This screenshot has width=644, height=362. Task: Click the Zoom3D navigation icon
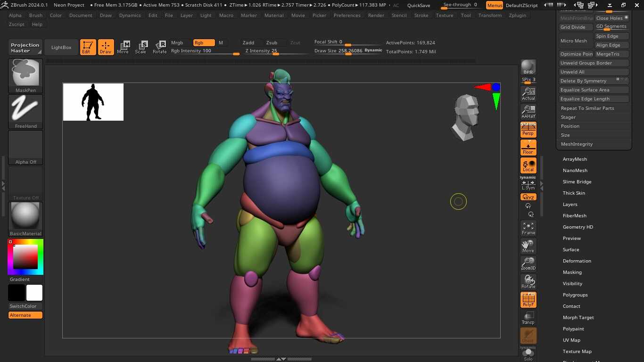point(528,264)
